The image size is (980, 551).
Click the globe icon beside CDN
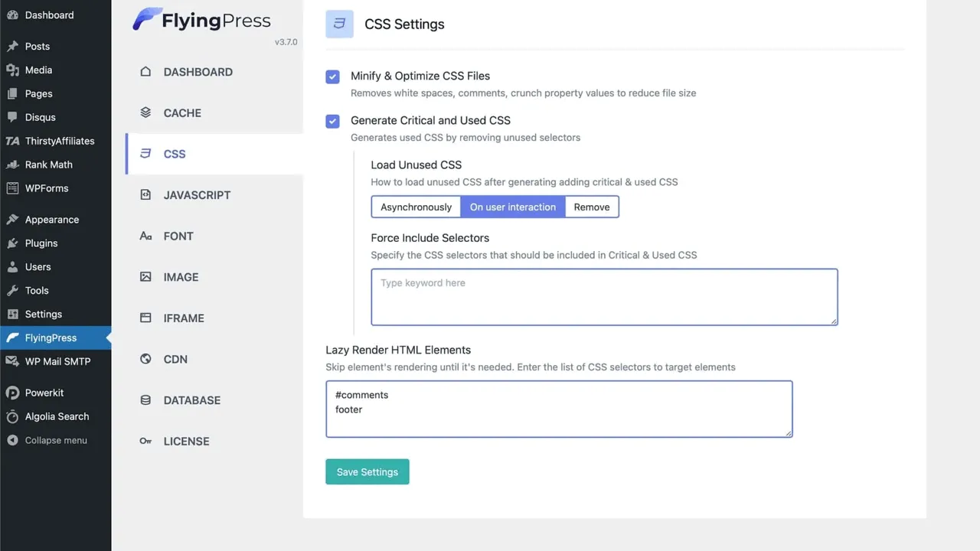click(145, 359)
